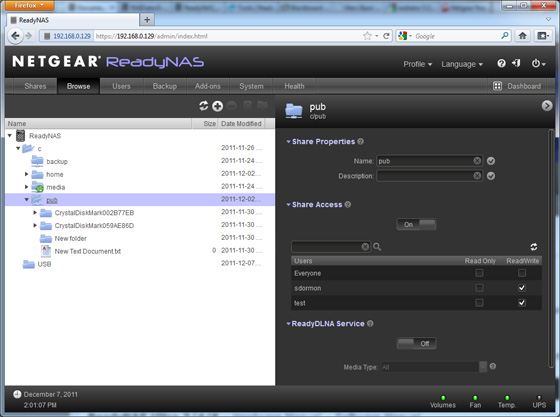Confirm share name with checkmark icon

(491, 161)
